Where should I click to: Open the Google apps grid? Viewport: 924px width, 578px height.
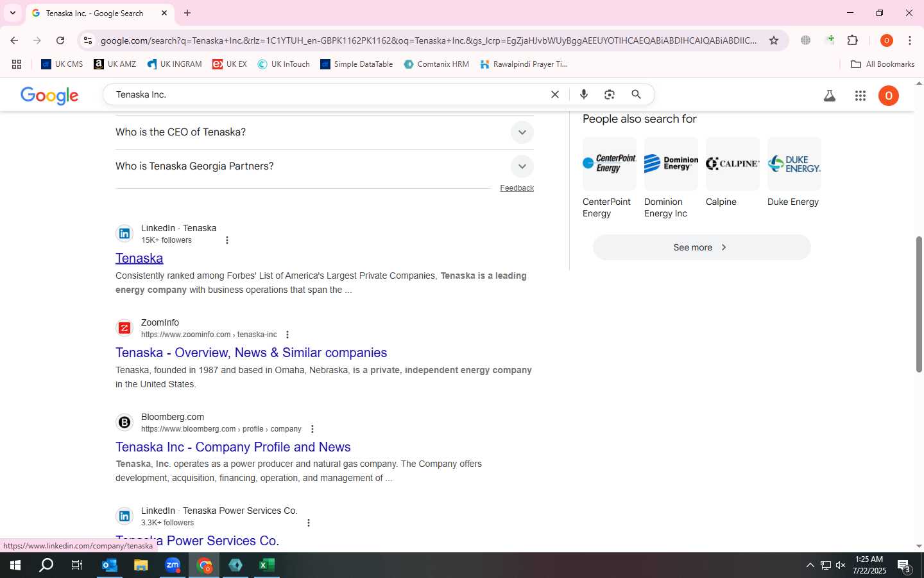pos(860,96)
